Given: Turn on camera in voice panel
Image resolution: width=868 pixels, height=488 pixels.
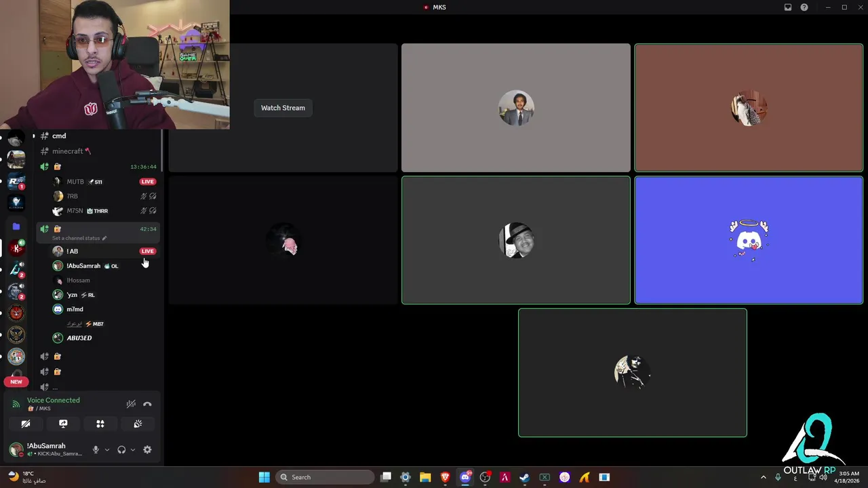Looking at the screenshot, I should tap(26, 424).
